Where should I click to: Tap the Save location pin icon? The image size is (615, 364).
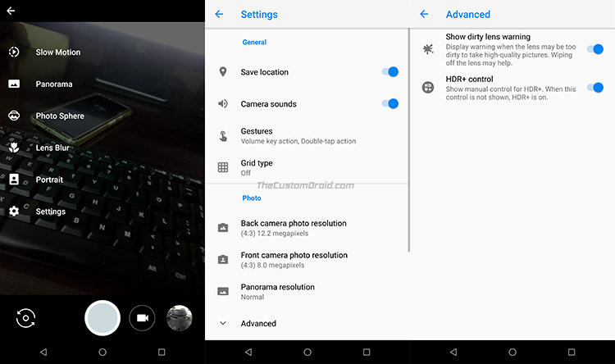click(x=223, y=72)
